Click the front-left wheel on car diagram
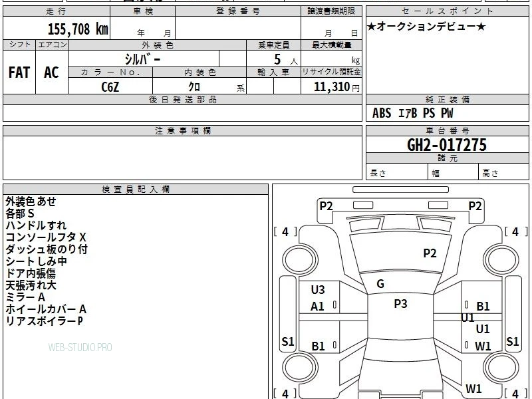Image resolution: width=532 pixels, height=399 pixels. (x=300, y=259)
